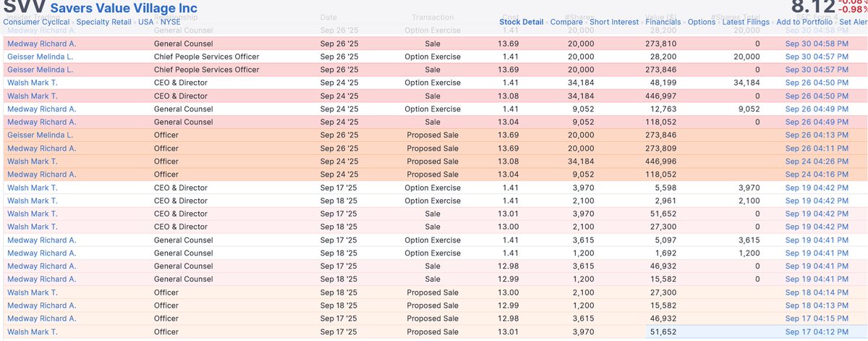Select the 118,052 value in General Counsel Sale row
868x341 pixels.
pos(661,122)
